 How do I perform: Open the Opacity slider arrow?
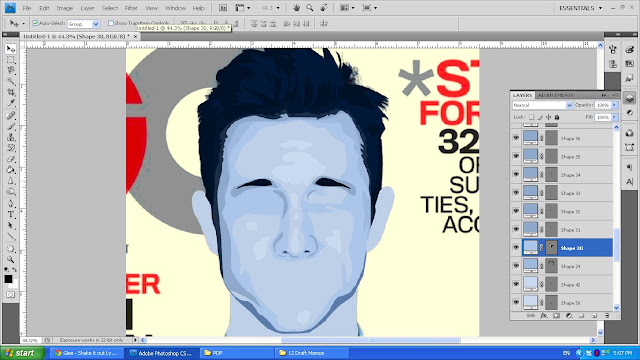(614, 105)
